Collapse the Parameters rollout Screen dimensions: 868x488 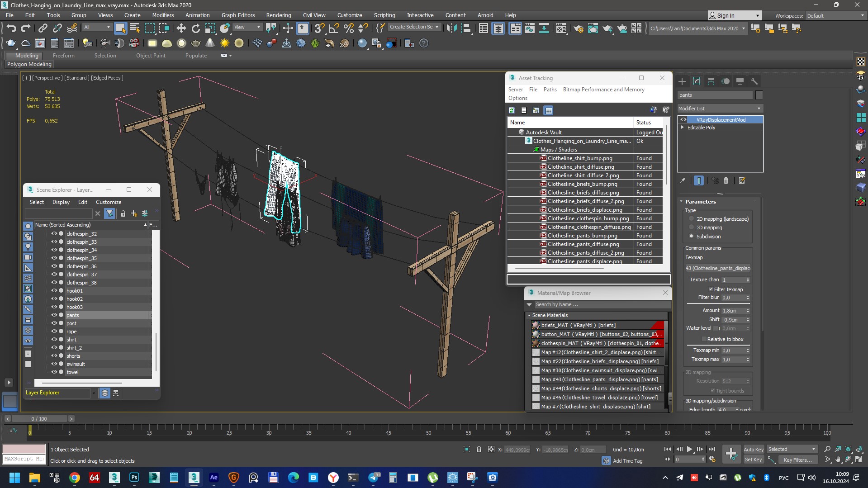(x=700, y=202)
